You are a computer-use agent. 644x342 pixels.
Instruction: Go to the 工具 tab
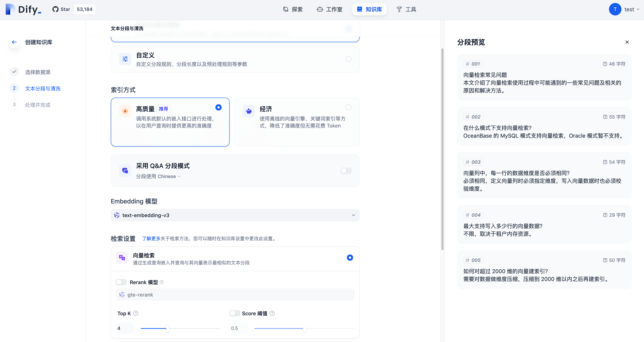(x=406, y=9)
